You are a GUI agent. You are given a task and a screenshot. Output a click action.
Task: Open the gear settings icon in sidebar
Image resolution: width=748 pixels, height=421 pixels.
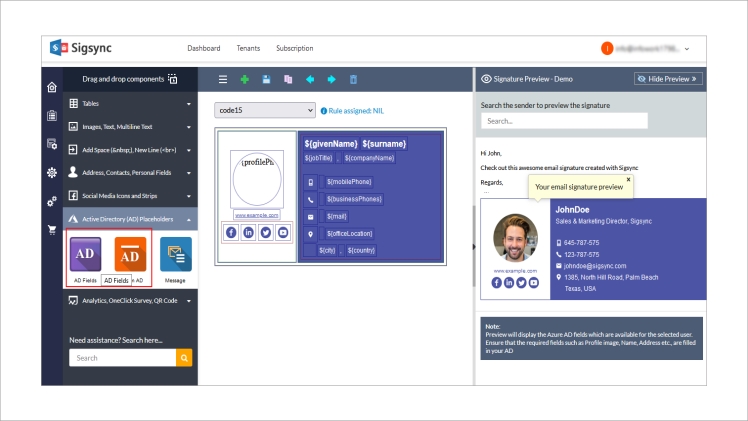(x=52, y=173)
